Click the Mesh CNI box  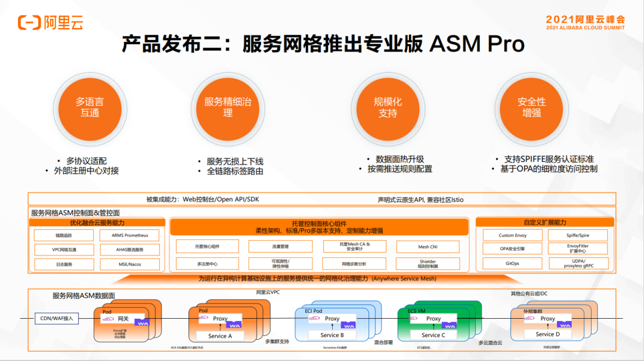point(428,247)
